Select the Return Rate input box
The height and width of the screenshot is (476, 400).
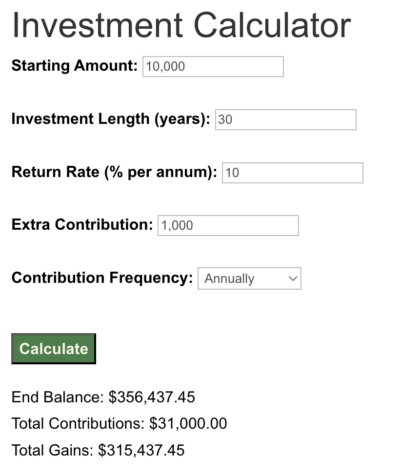pyautogui.click(x=293, y=173)
